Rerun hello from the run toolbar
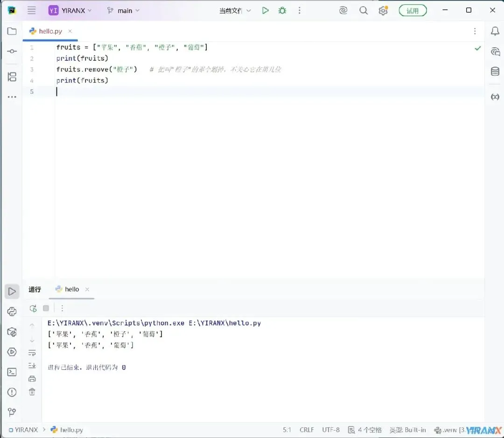This screenshot has height=438, width=504. [33, 308]
